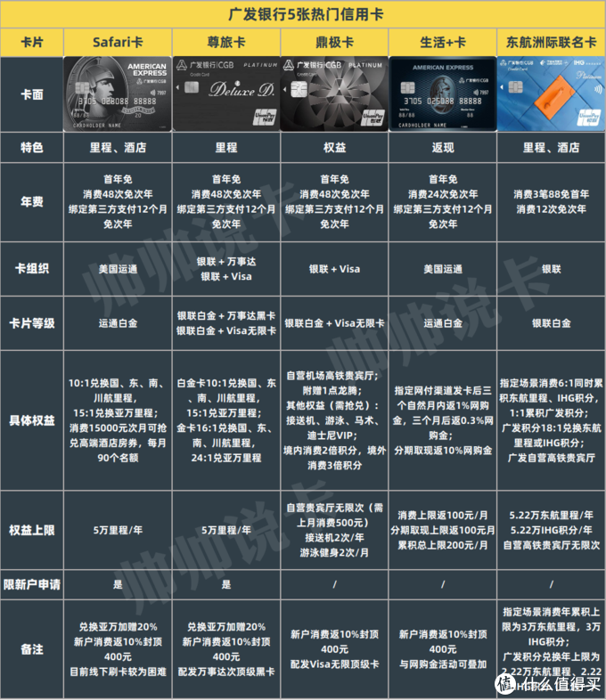Click the 年费 row label
606x700 pixels.
coord(32,201)
